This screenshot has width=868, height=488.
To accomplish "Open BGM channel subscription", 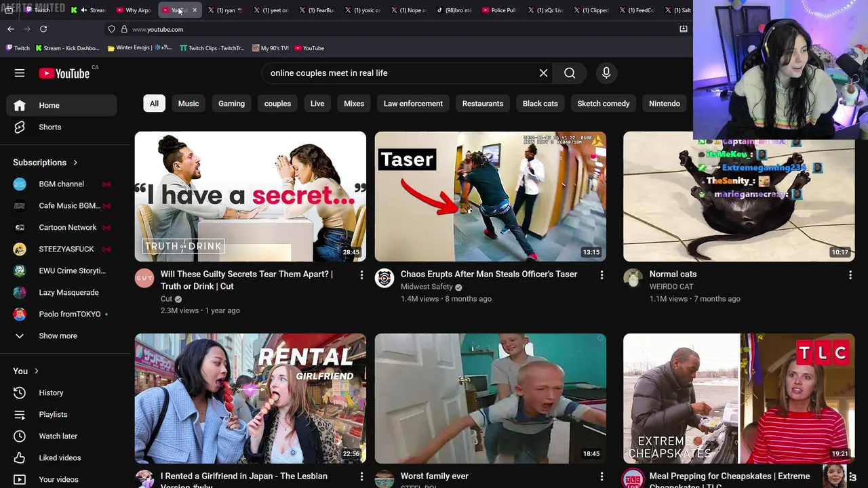I will point(62,184).
